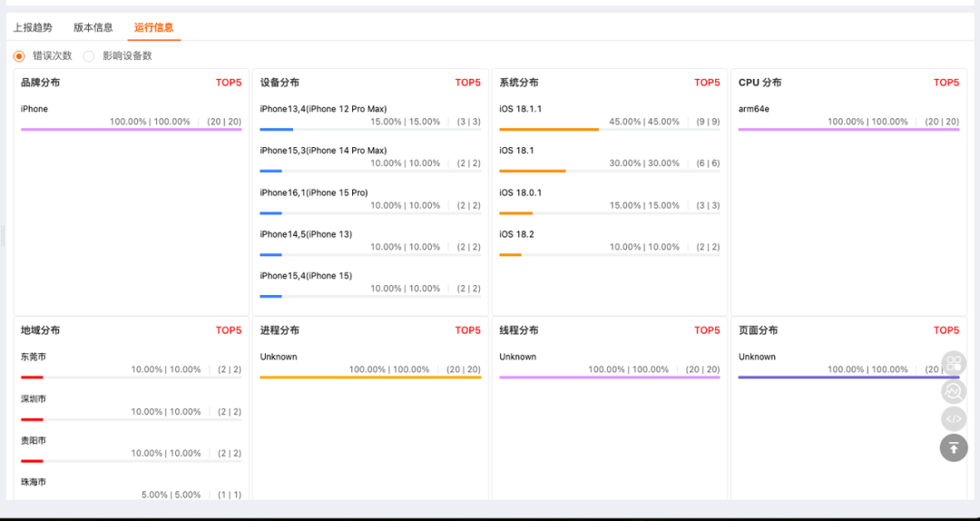The image size is (980, 521).
Task: Click the 线程分布 card title
Action: click(x=519, y=330)
